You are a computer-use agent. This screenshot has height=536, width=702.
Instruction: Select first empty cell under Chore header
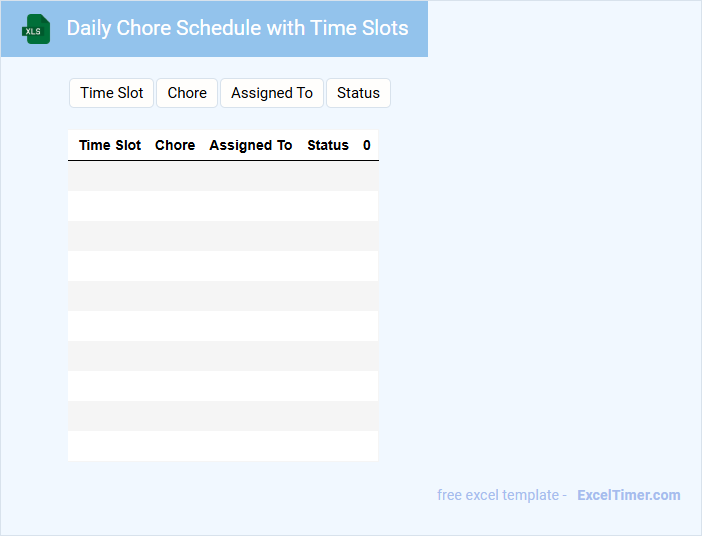pos(175,176)
